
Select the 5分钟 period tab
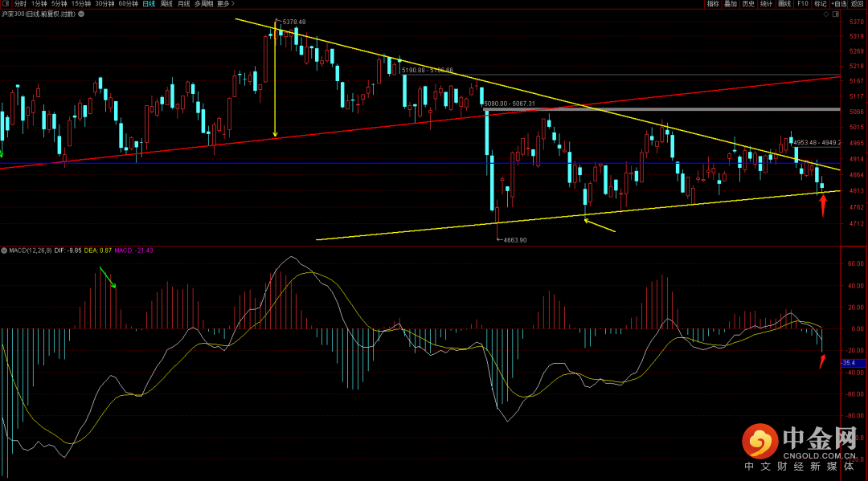(59, 4)
